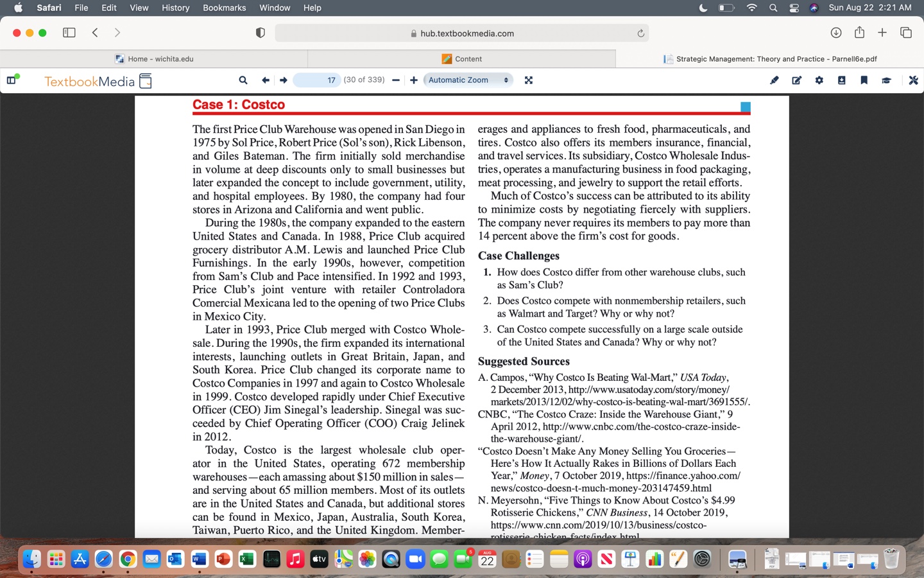924x578 pixels.
Task: Open reader settings gear
Action: (x=819, y=80)
